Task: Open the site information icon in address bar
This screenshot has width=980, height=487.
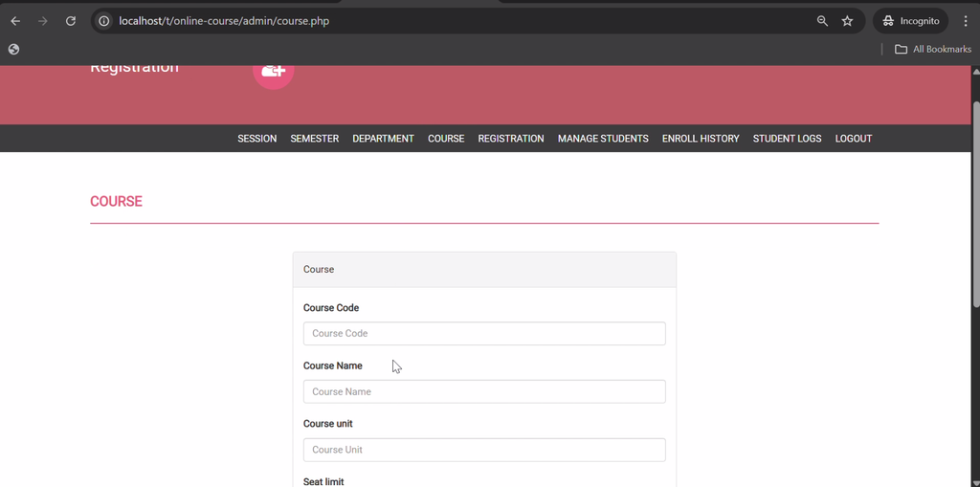Action: pyautogui.click(x=104, y=21)
